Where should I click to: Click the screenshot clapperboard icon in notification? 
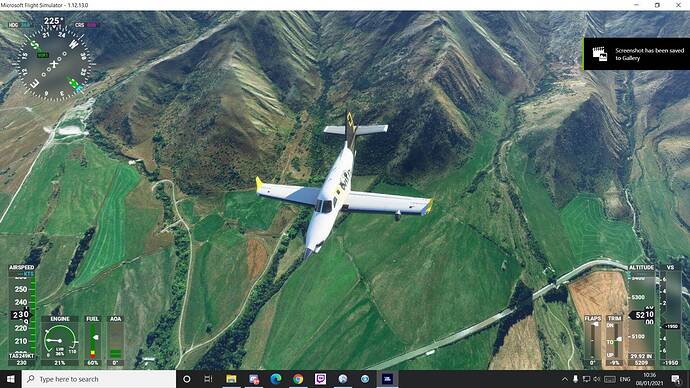pyautogui.click(x=600, y=54)
